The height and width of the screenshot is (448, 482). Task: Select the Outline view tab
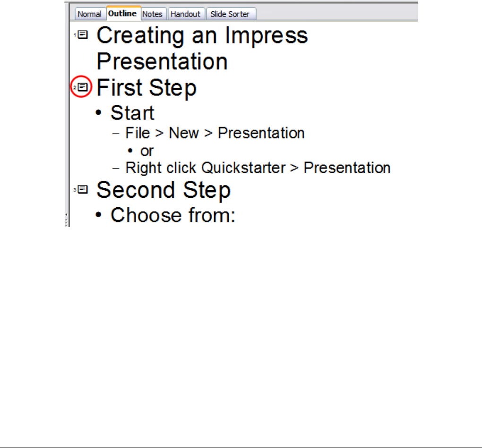[123, 14]
